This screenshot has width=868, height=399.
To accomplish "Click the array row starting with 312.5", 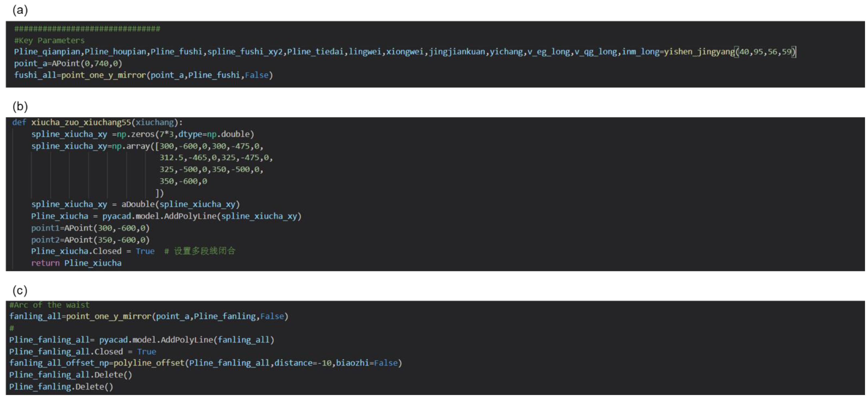I will click(x=216, y=157).
